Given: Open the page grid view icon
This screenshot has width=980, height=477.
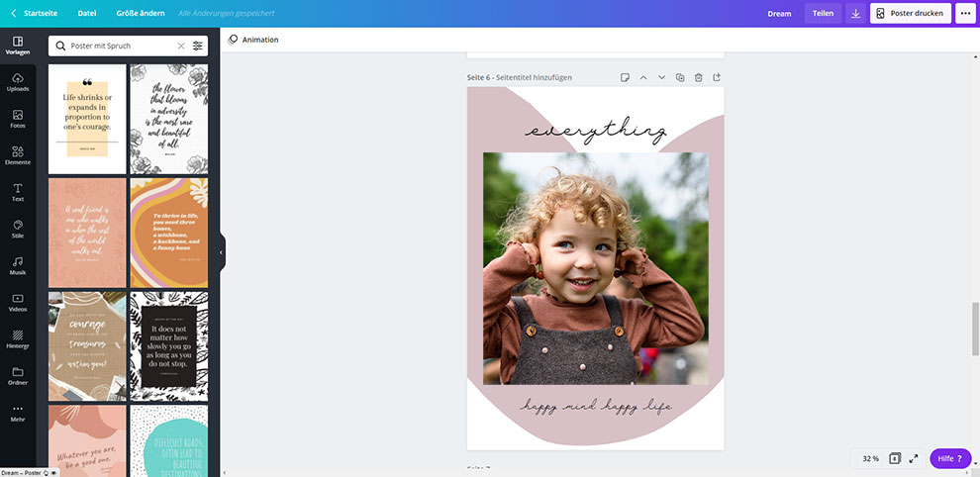Looking at the screenshot, I should (x=895, y=458).
